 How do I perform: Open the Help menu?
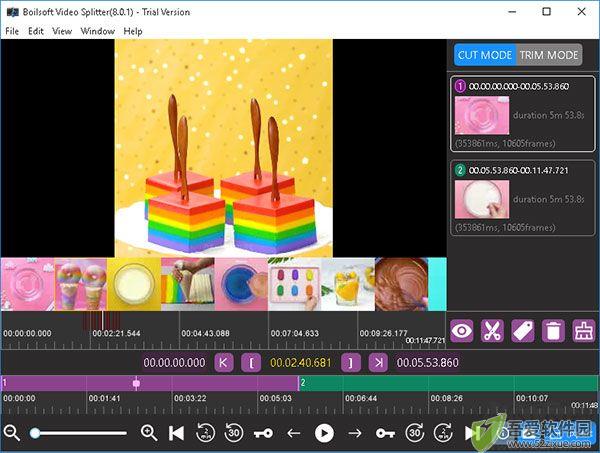click(x=133, y=31)
